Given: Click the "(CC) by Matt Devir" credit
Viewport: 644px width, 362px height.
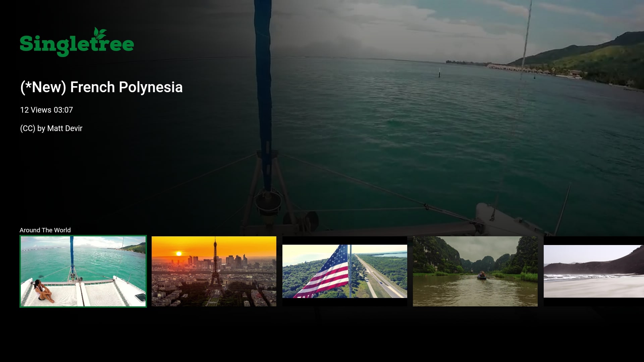Looking at the screenshot, I should [51, 128].
